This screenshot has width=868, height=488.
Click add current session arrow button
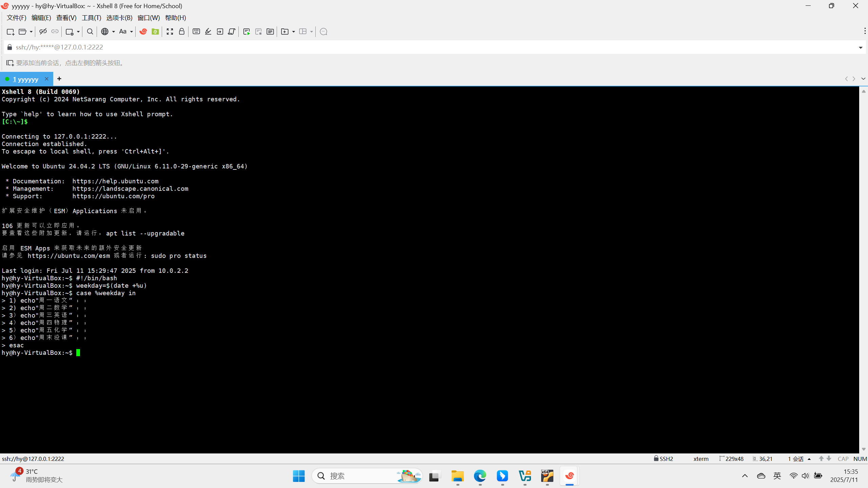click(x=10, y=63)
